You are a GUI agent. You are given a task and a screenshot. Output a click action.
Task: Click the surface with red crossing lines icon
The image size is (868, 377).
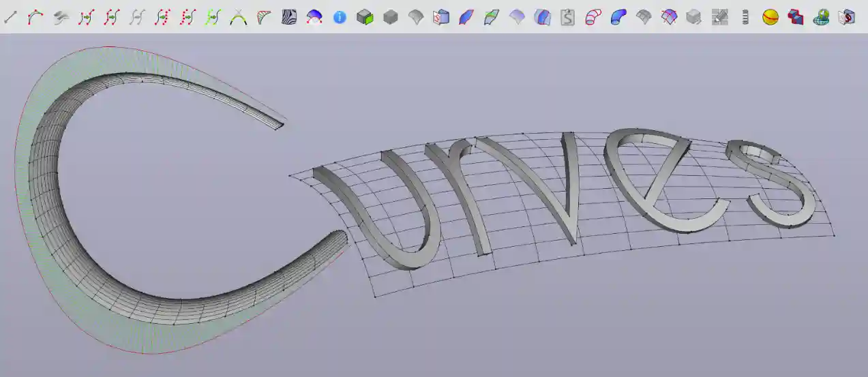click(669, 17)
